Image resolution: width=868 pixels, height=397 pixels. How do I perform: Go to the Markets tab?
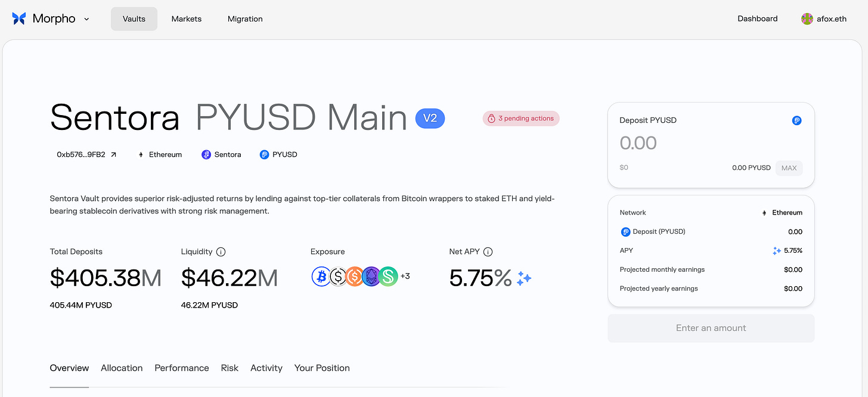tap(187, 19)
